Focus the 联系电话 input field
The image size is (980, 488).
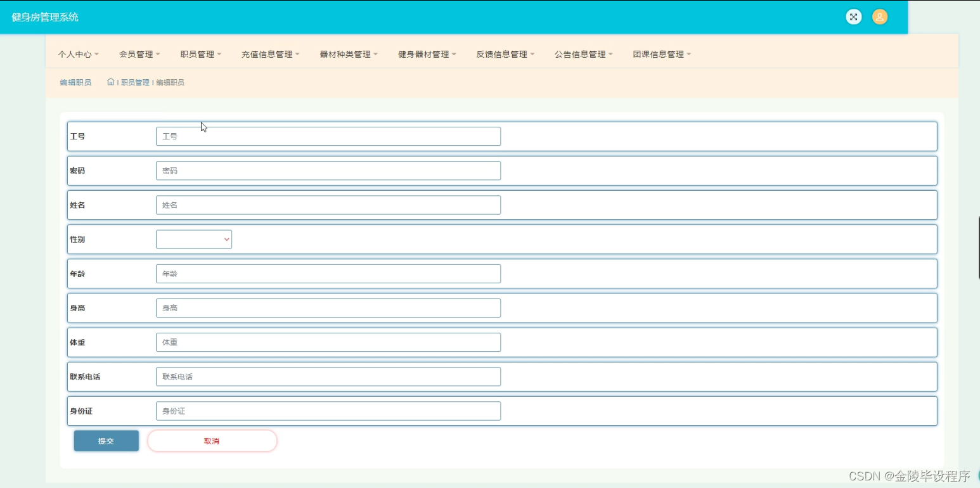pyautogui.click(x=328, y=376)
